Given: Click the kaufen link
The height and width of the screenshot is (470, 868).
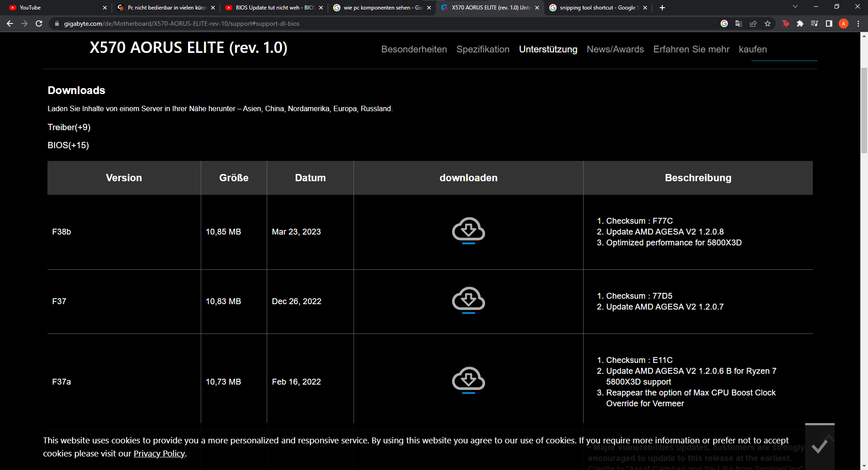Looking at the screenshot, I should pos(753,49).
